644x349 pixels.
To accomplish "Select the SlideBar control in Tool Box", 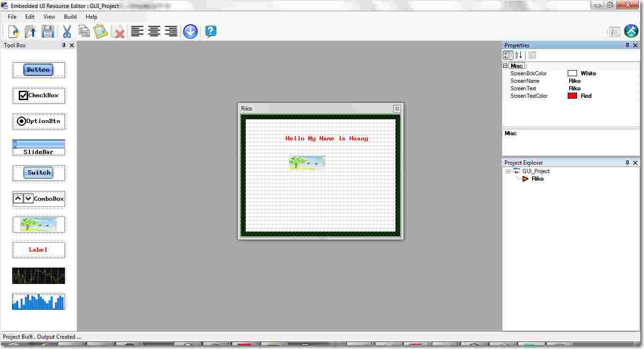I will point(38,147).
